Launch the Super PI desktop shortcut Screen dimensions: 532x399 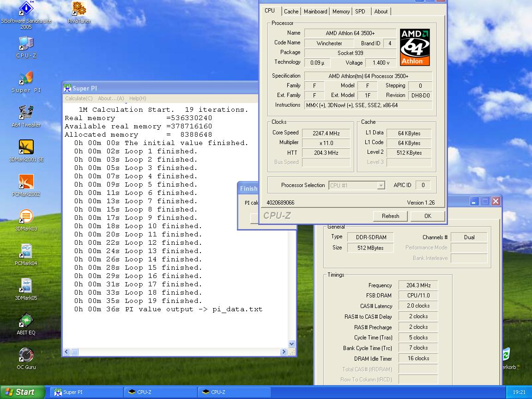click(26, 79)
